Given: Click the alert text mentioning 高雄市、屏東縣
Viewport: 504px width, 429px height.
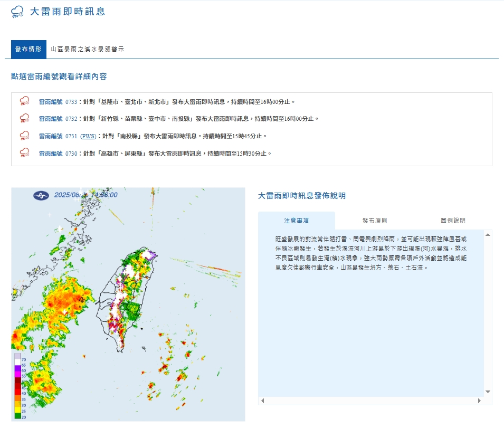Looking at the screenshot, I should coord(177,154).
